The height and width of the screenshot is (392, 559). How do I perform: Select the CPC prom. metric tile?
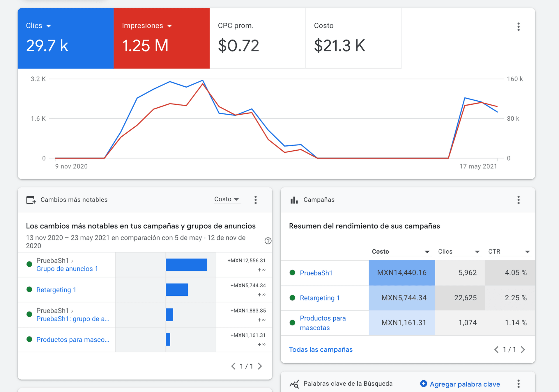pyautogui.click(x=257, y=38)
